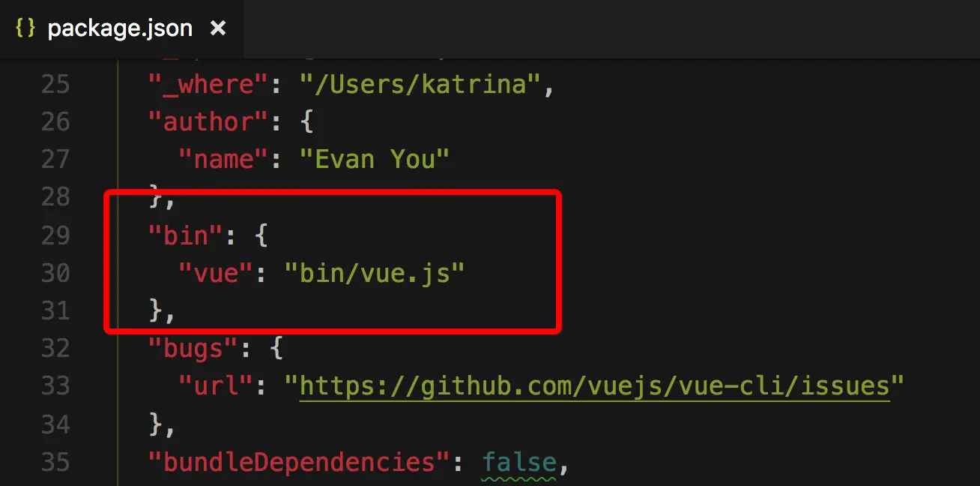
Task: Place cursor on the "bin/vue.js" value
Action: click(375, 273)
